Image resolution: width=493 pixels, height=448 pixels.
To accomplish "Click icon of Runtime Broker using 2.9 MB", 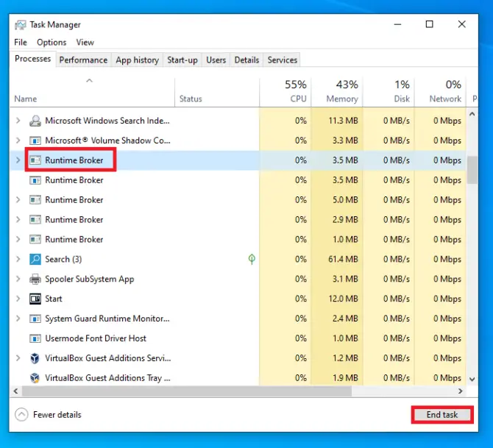I will coord(35,220).
